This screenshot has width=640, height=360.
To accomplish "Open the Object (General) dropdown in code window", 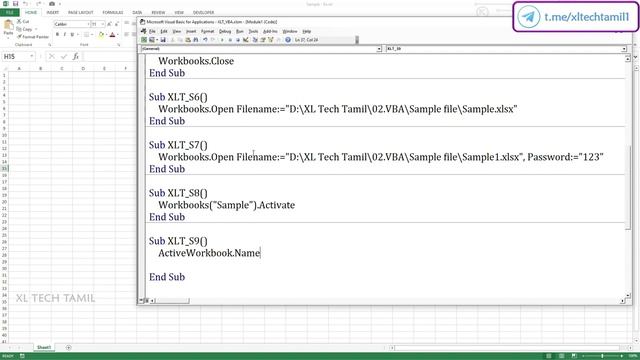I will (379, 49).
